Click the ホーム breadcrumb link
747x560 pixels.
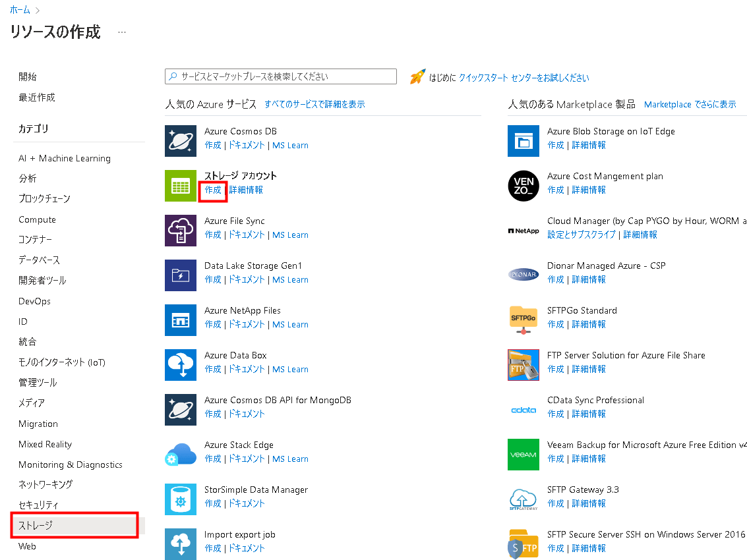(20, 9)
